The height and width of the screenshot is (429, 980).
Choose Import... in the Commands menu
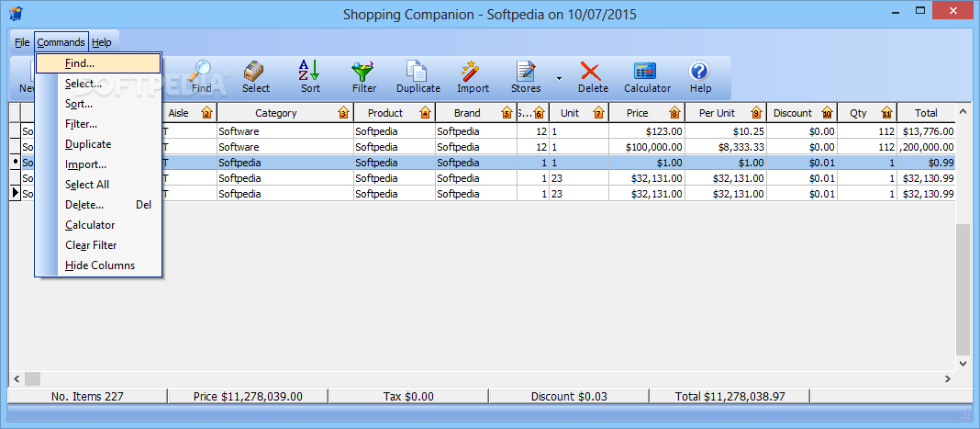pos(98,164)
